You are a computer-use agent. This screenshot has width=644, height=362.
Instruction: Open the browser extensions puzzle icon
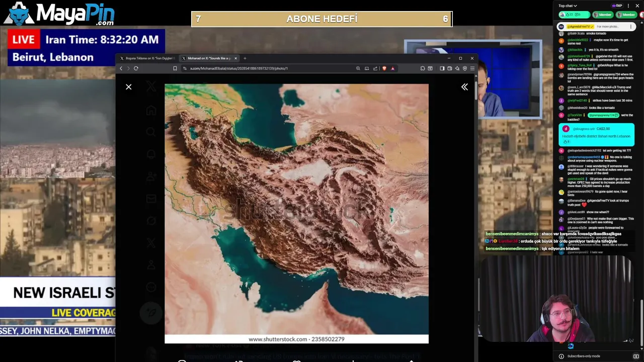pos(423,68)
